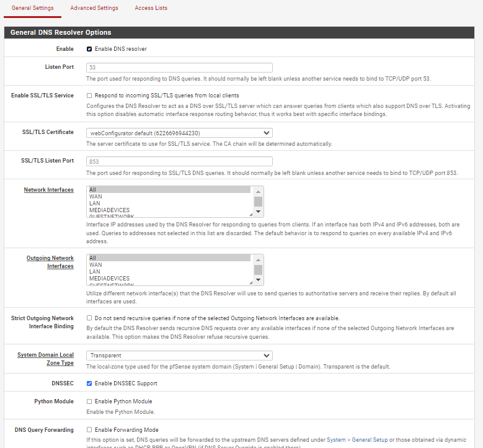The height and width of the screenshot is (448, 483).
Task: Toggle the Enable DNSSEC Support checkbox
Action: pyautogui.click(x=89, y=383)
